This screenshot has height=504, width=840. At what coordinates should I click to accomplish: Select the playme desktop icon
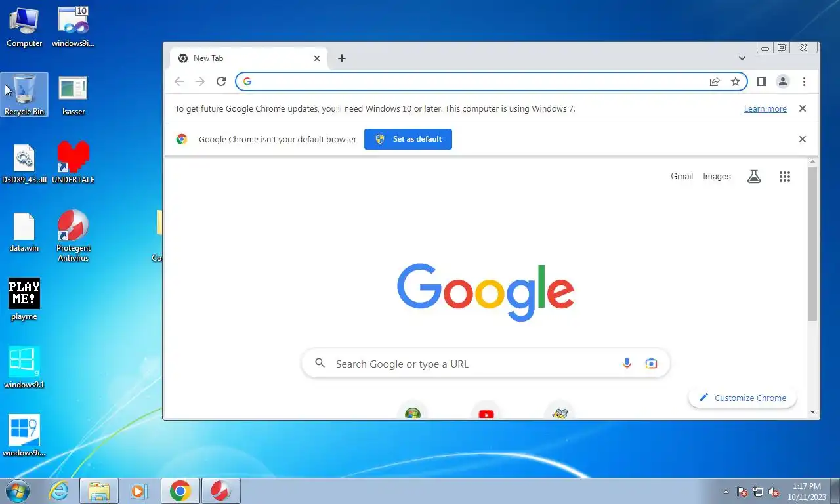point(24,299)
